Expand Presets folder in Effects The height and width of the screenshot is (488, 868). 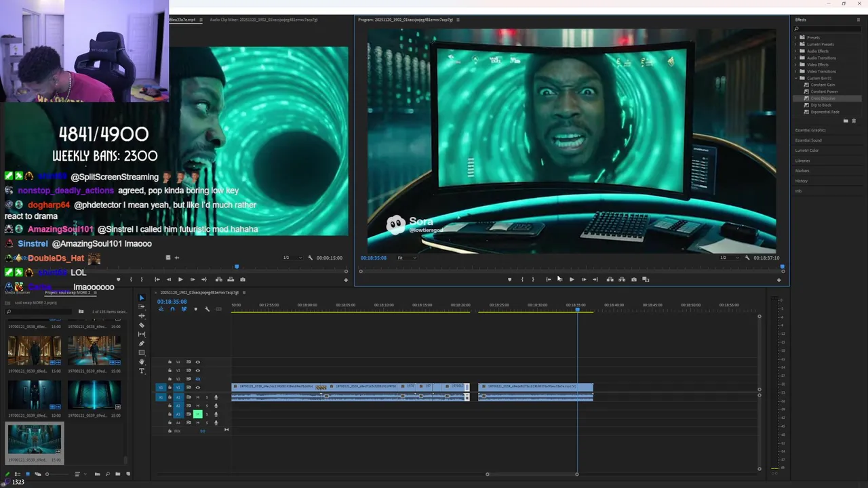(x=795, y=37)
